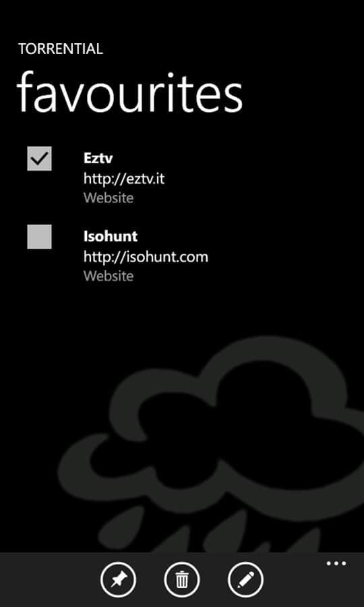The image size is (364, 607).
Task: Tap empty app bar space left of the pin
Action: [x=49, y=580]
